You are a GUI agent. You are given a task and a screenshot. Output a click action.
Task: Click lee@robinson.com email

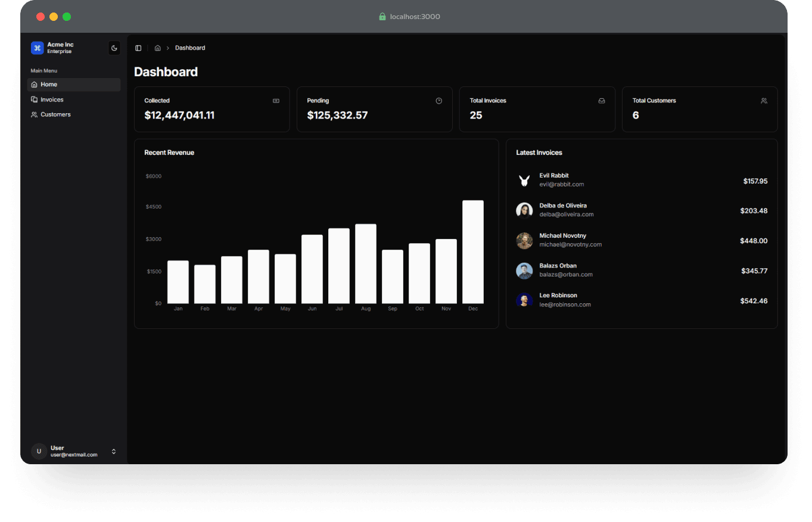[565, 305]
